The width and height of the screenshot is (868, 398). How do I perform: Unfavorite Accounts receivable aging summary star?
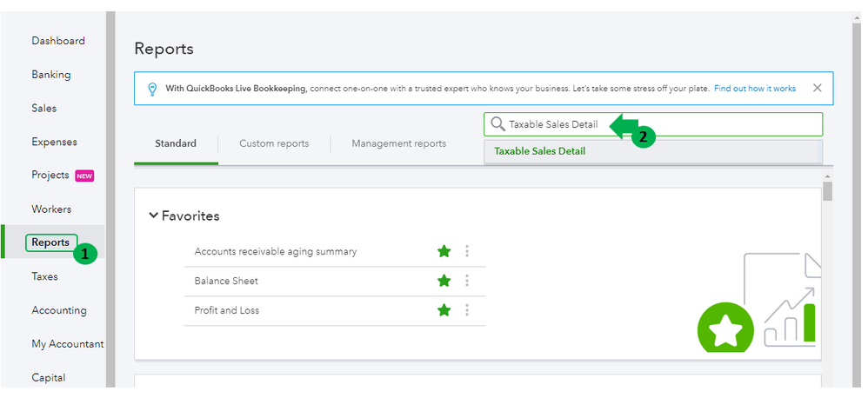(x=444, y=251)
